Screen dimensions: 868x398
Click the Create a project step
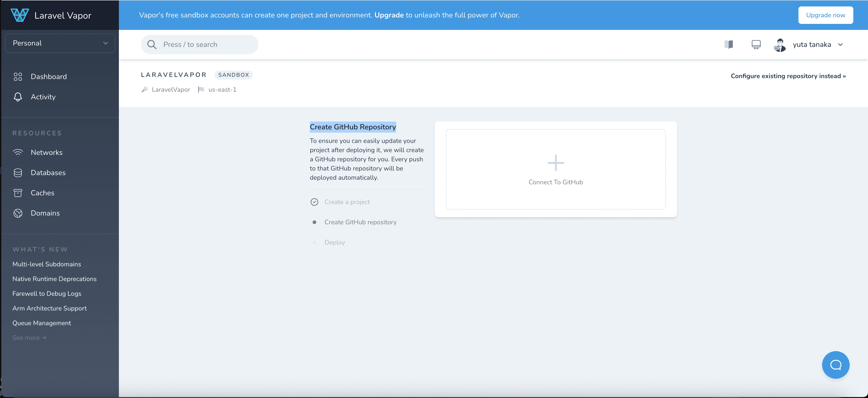(347, 202)
